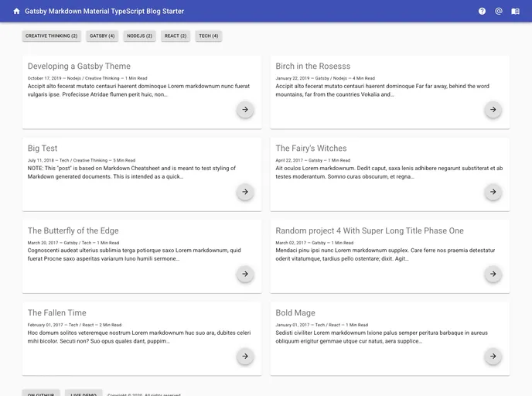Click the January 01, 2017 metadata line
The width and height of the screenshot is (532, 396).
tap(322, 325)
